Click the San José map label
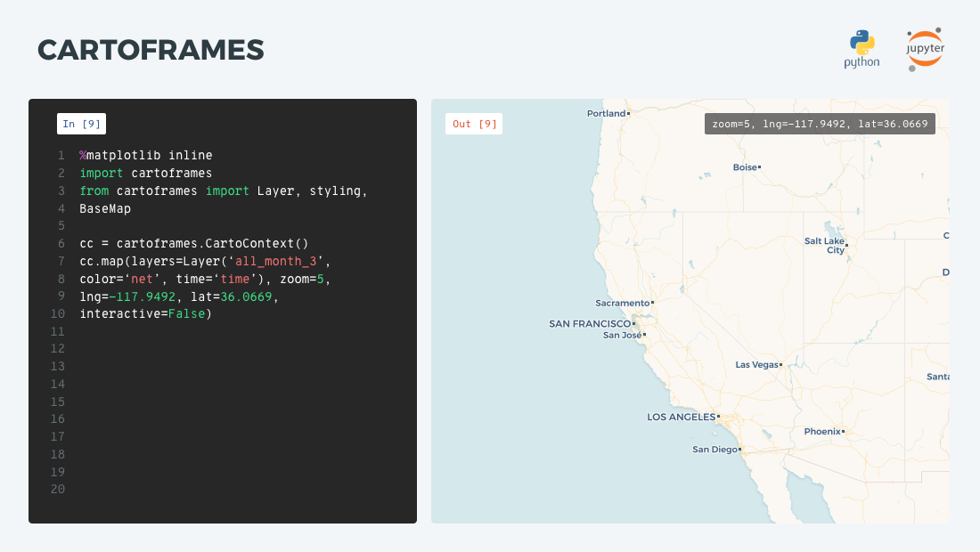 click(623, 336)
